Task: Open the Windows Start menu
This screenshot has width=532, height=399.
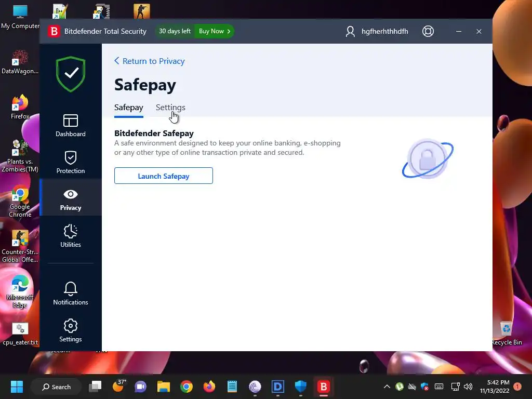Action: 17,387
